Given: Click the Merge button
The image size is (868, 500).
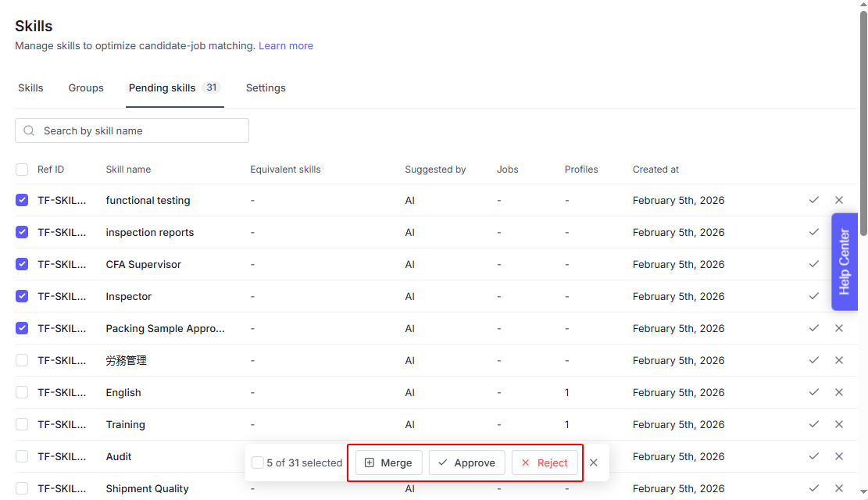Looking at the screenshot, I should [388, 462].
